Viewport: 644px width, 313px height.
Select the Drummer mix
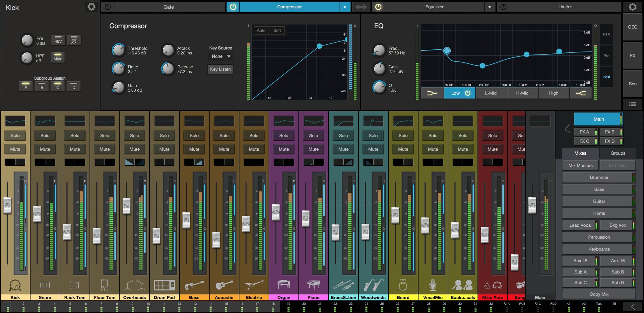tap(599, 178)
